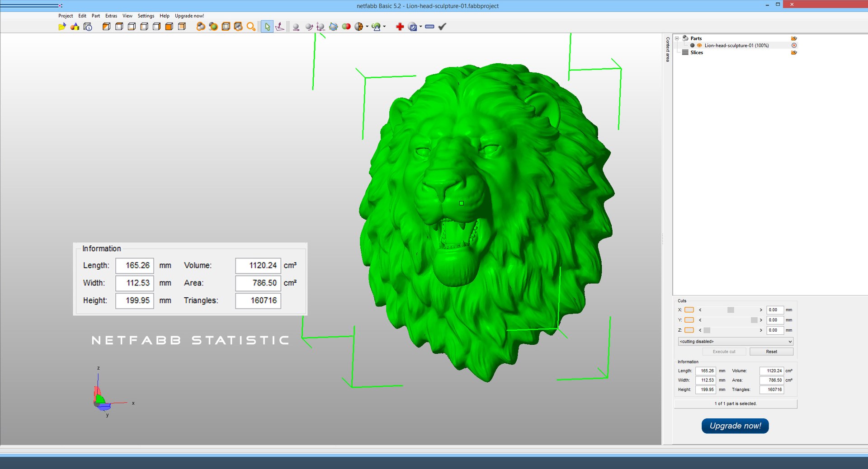Image resolution: width=868 pixels, height=469 pixels.
Task: Click the add part shapes icon
Action: tap(75, 27)
